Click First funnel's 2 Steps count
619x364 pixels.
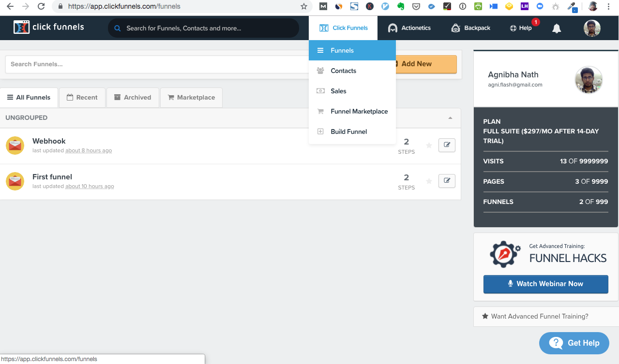pyautogui.click(x=407, y=181)
